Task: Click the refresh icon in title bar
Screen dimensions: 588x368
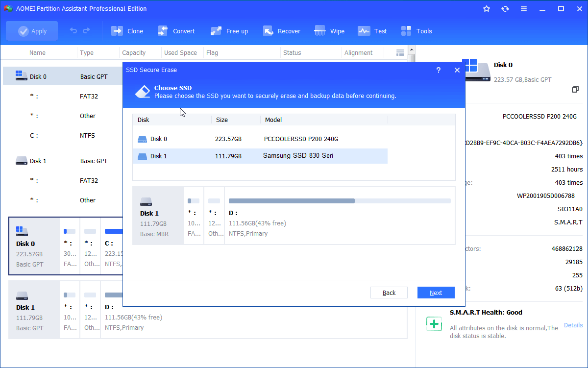Action: point(505,9)
